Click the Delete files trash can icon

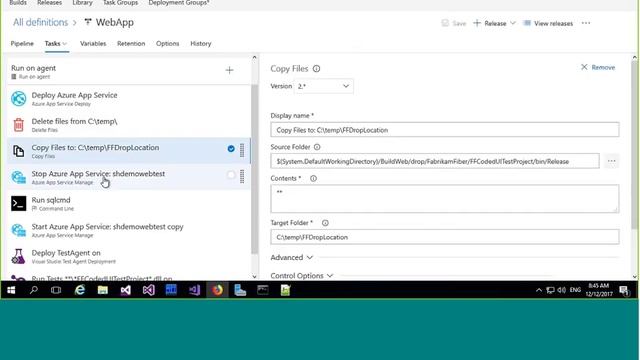[18, 125]
